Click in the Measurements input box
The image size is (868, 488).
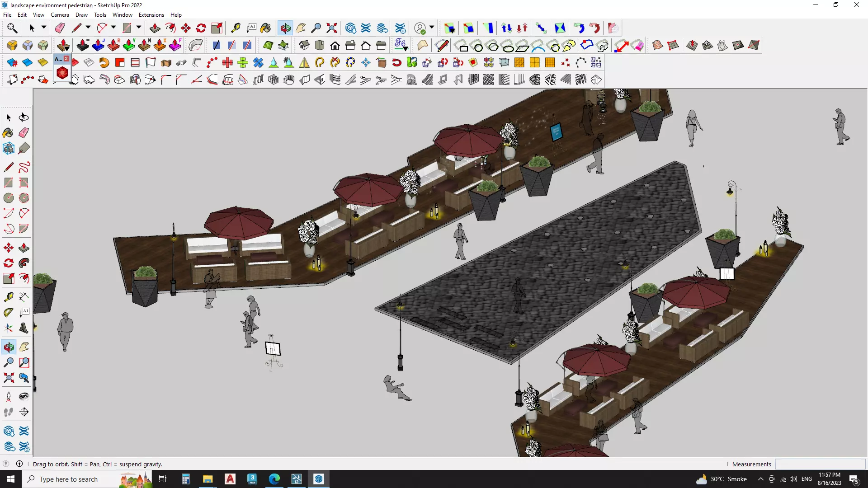(820, 464)
